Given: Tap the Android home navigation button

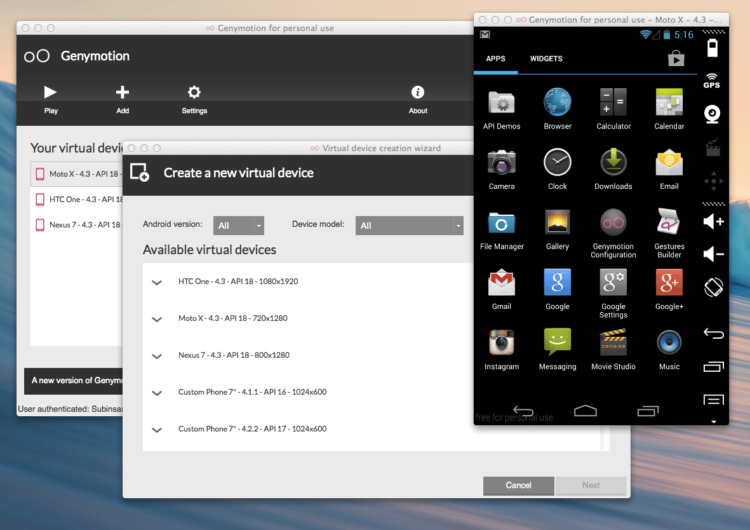Looking at the screenshot, I should click(585, 410).
